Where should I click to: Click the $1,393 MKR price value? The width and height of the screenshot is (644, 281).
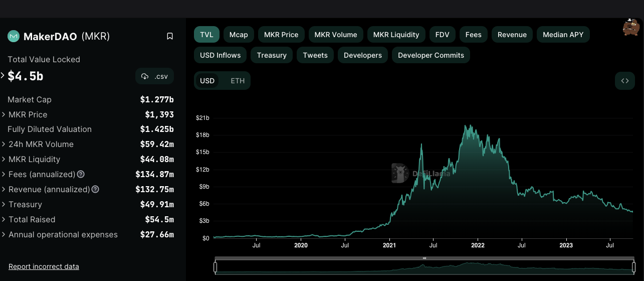coord(159,114)
